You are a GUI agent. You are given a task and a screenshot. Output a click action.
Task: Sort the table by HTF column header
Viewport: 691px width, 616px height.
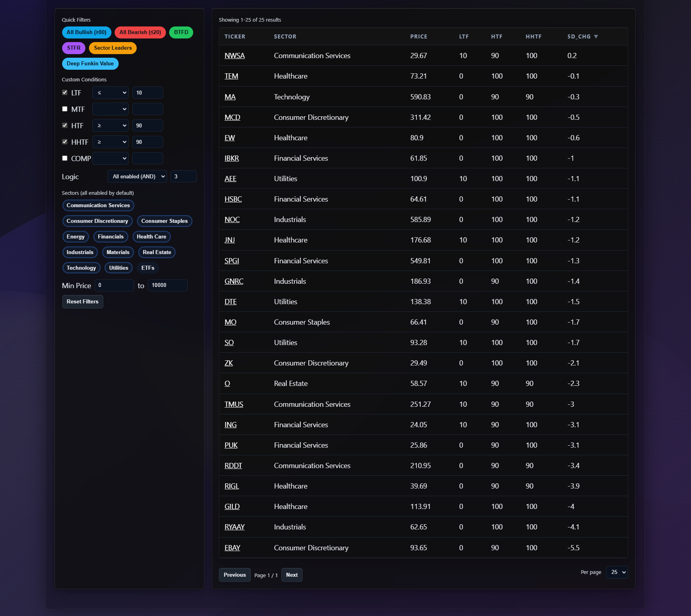click(497, 36)
